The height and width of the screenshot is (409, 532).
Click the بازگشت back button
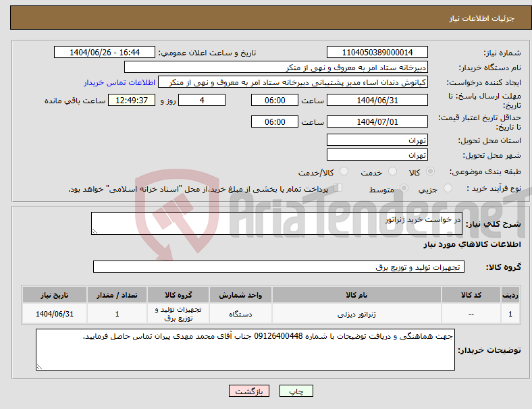tap(249, 391)
